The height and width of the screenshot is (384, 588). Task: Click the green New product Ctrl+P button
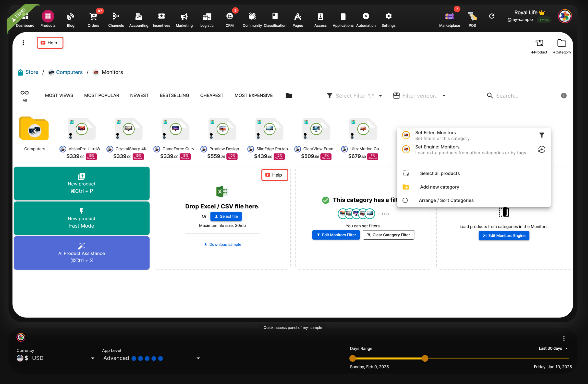coord(82,183)
